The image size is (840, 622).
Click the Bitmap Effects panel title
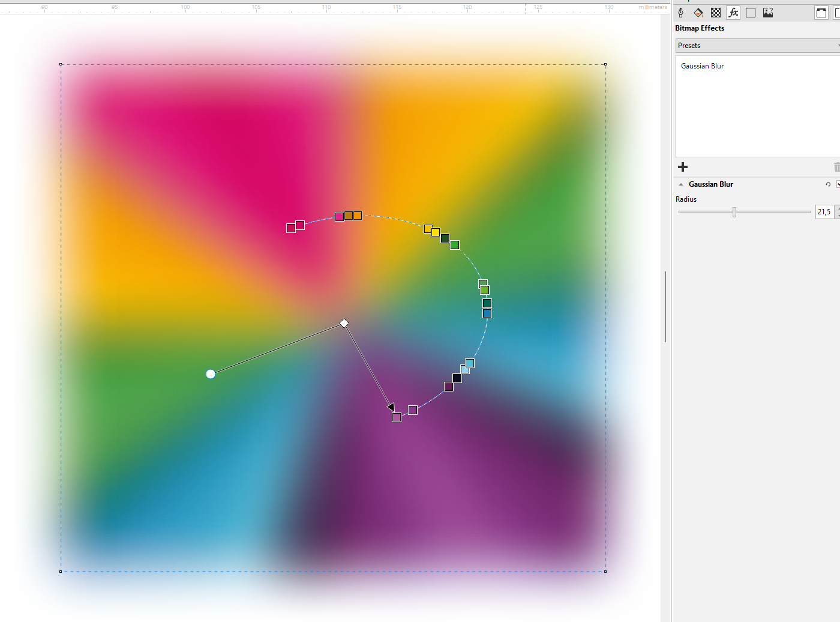pos(700,28)
